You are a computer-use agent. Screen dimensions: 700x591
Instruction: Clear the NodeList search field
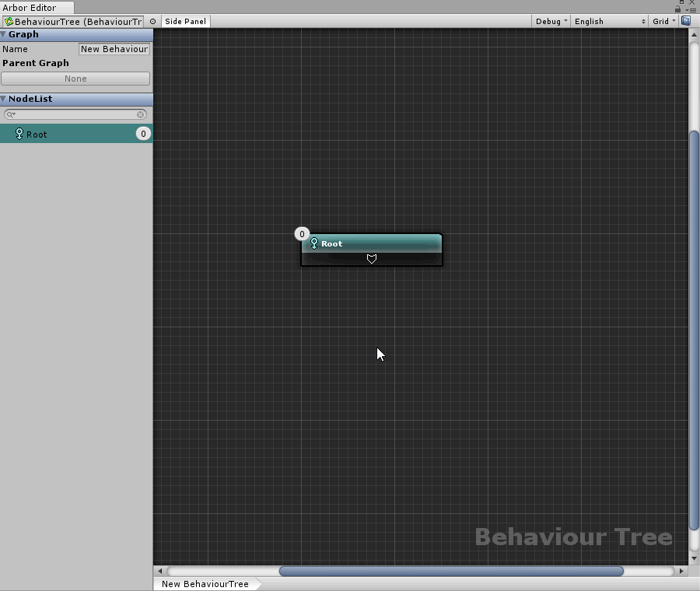point(141,114)
